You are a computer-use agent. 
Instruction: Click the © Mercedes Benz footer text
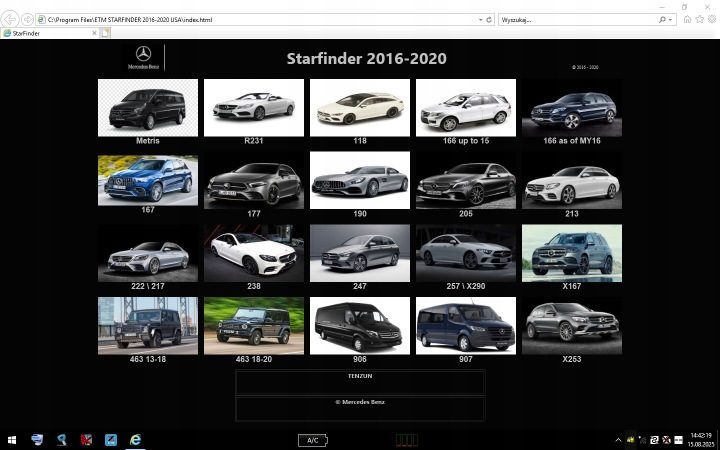point(360,402)
